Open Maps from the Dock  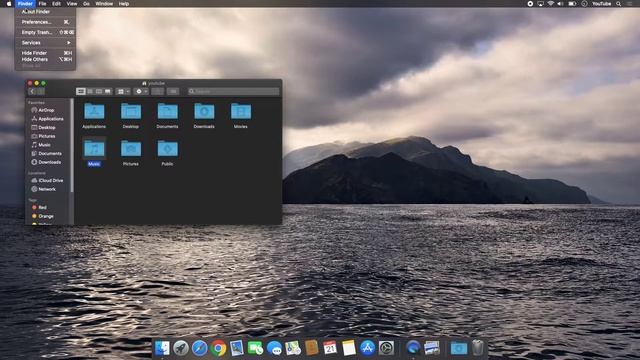point(293,348)
